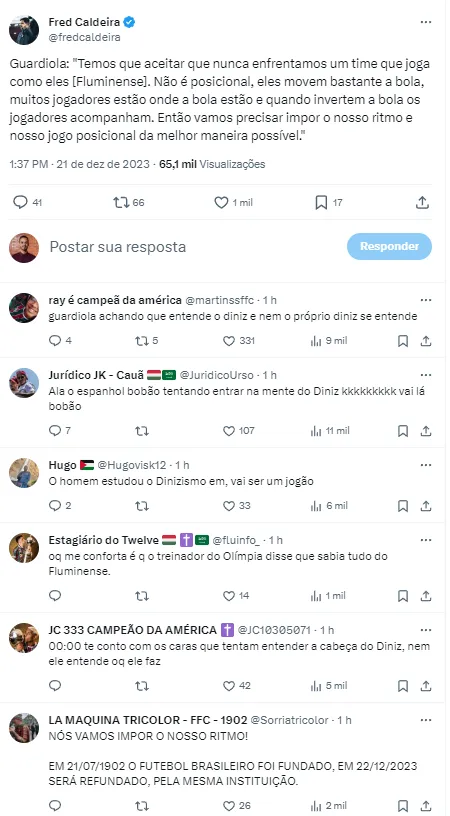Open the @fredcaldeira profile handle
Screen dimensions: 450x816
pyautogui.click(x=84, y=37)
